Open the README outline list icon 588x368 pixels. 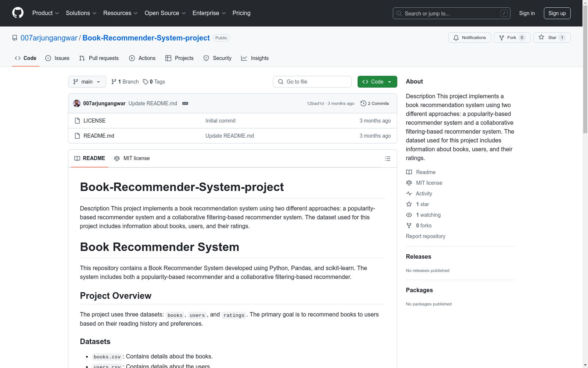coord(387,159)
